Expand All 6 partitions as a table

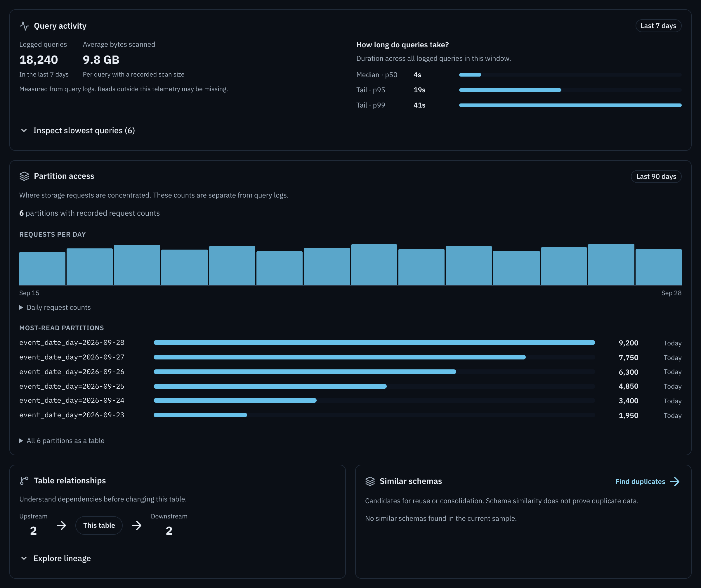(x=62, y=441)
